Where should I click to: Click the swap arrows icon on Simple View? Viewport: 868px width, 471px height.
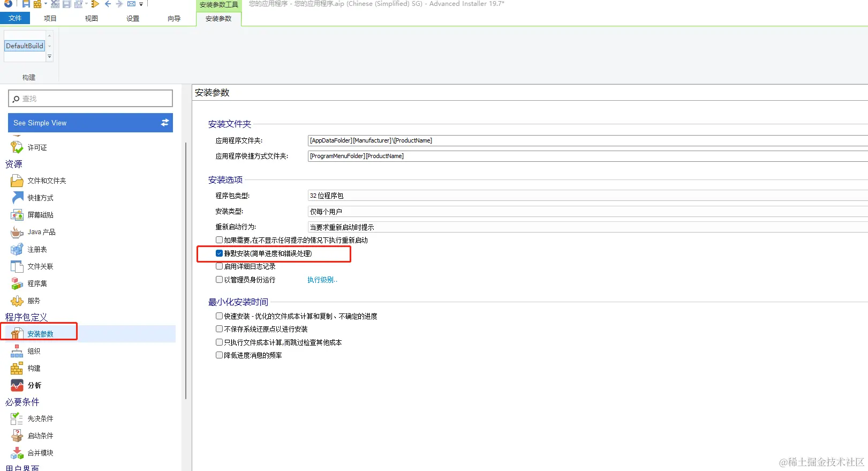[165, 123]
